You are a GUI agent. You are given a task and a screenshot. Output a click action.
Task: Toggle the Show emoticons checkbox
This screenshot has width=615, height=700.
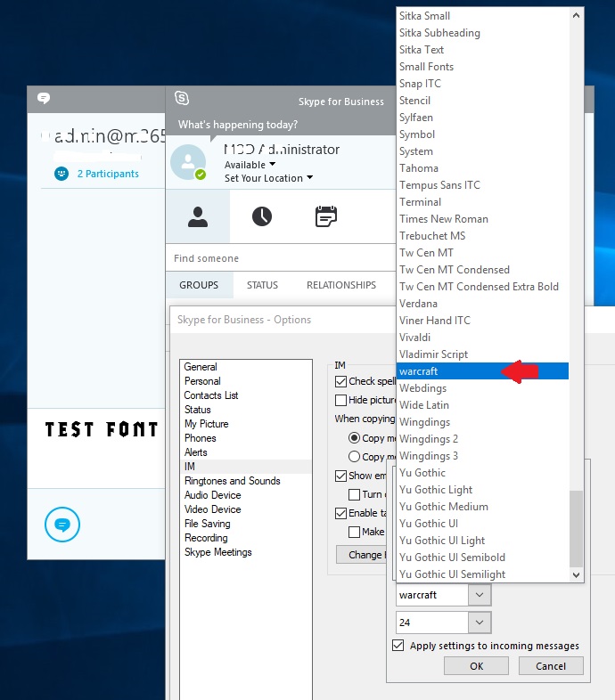340,476
